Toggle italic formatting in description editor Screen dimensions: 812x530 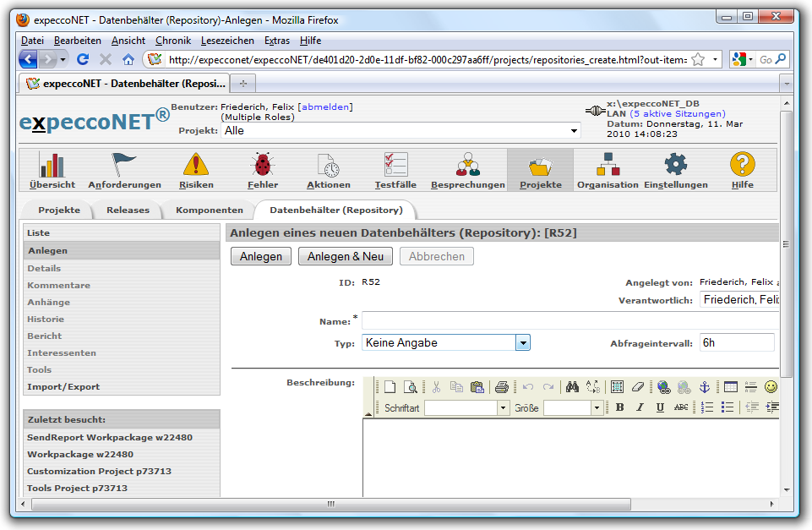640,407
